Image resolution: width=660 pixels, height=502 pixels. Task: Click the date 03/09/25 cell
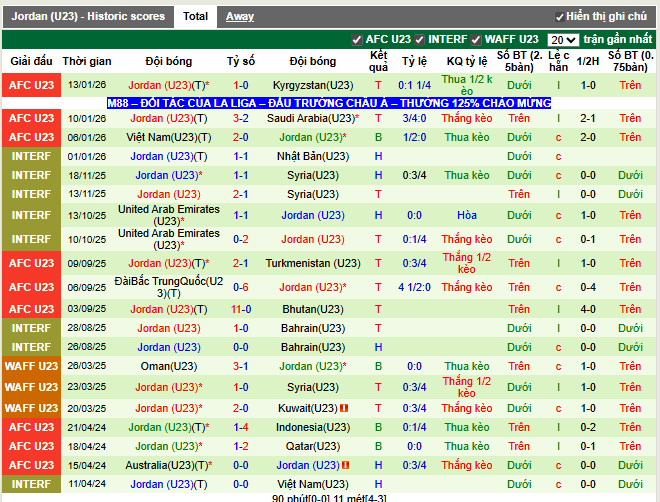(x=87, y=309)
